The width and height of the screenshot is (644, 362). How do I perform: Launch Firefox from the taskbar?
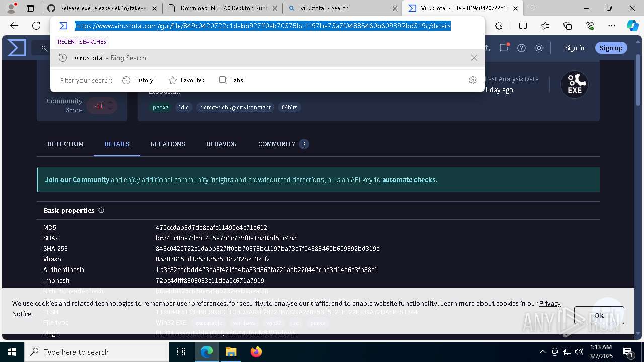(x=256, y=352)
